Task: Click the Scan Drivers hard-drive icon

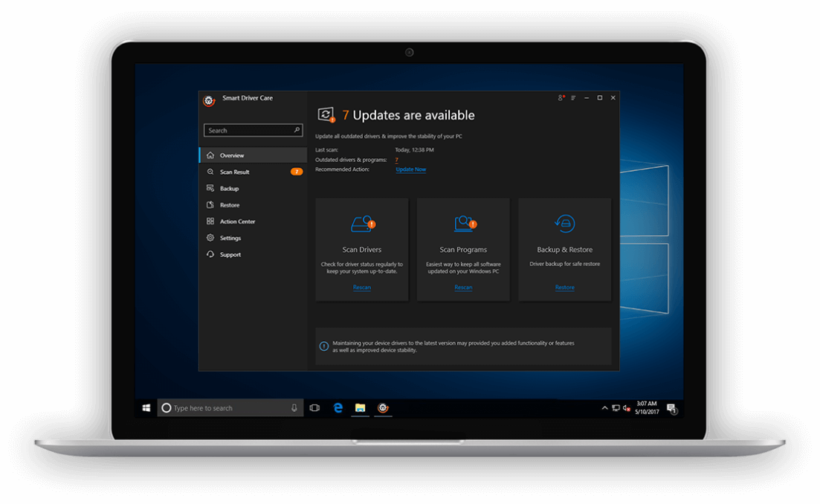Action: click(x=361, y=223)
